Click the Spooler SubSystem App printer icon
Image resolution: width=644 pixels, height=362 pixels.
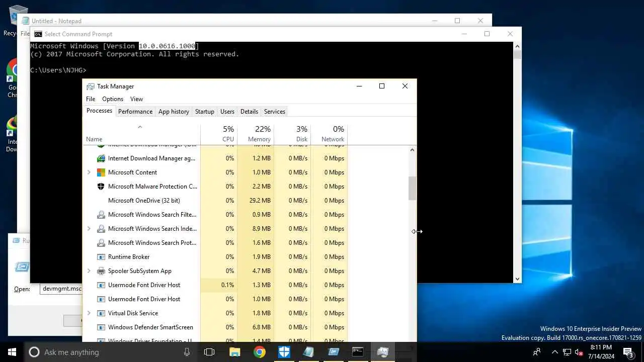click(101, 271)
